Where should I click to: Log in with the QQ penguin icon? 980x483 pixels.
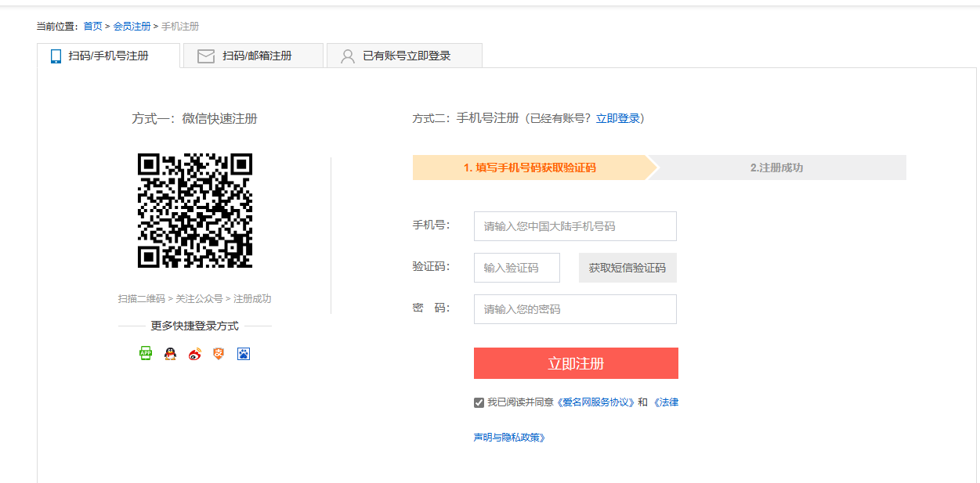click(170, 354)
